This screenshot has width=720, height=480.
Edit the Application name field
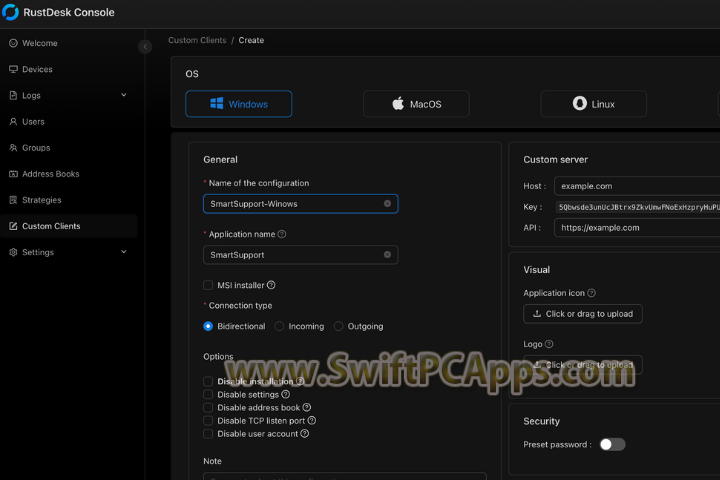(301, 255)
